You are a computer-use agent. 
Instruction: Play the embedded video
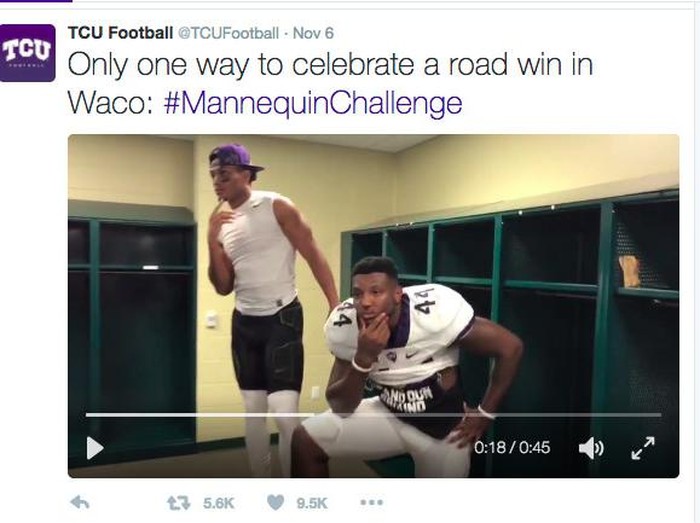95,448
